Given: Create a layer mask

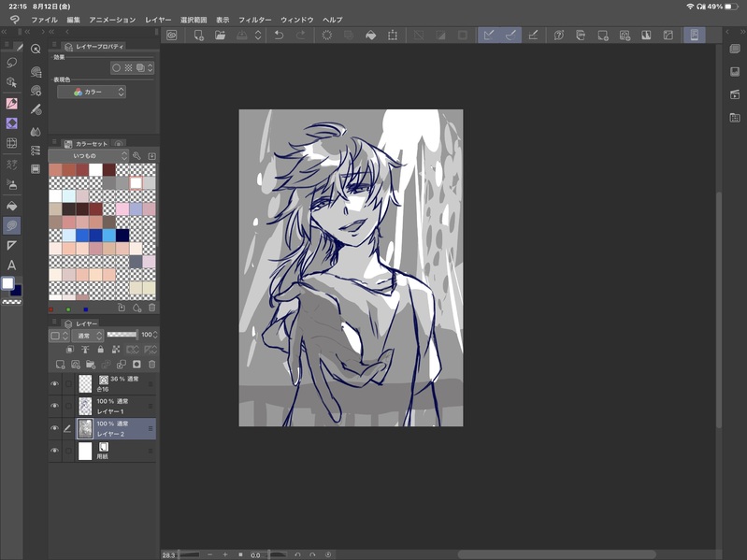Looking at the screenshot, I should pos(136,365).
